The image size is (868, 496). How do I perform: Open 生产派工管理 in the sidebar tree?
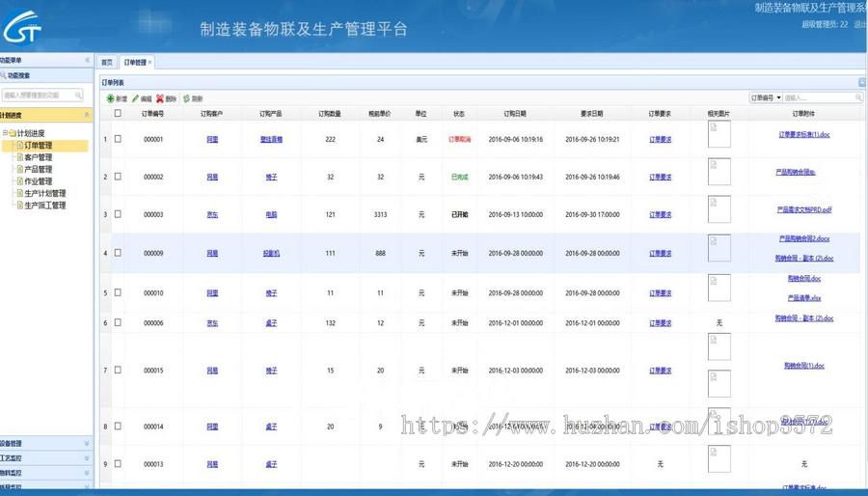(x=44, y=205)
